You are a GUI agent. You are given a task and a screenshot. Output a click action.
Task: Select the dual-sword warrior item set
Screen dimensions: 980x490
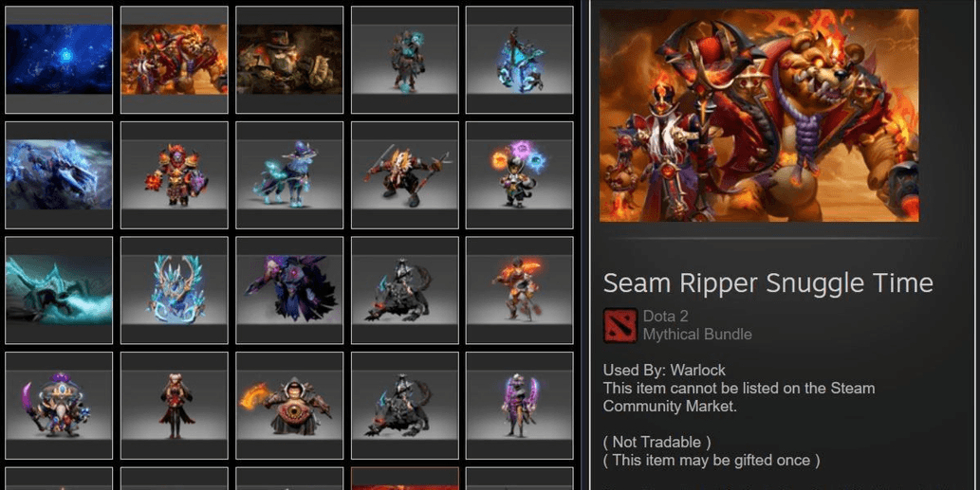[x=404, y=175]
